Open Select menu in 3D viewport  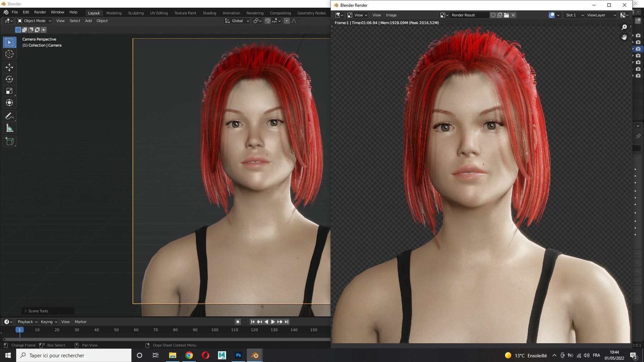coord(75,21)
